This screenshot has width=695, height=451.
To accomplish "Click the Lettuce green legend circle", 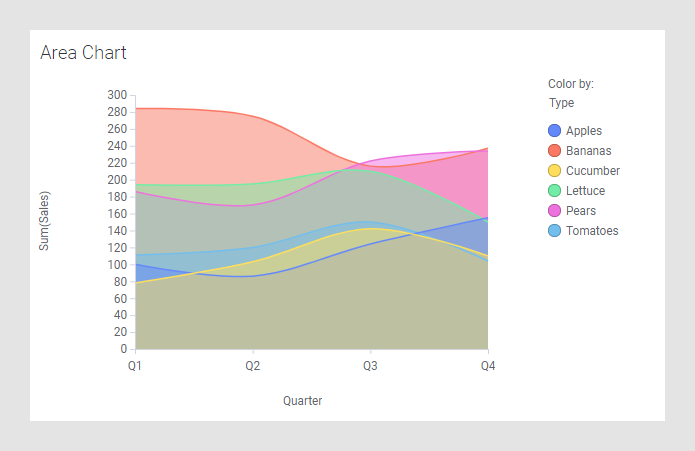I will click(x=555, y=191).
